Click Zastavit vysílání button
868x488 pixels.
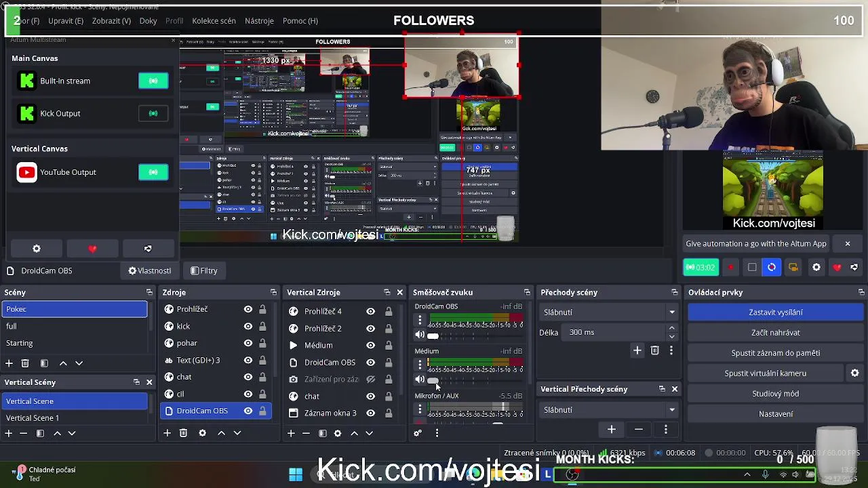click(x=775, y=312)
